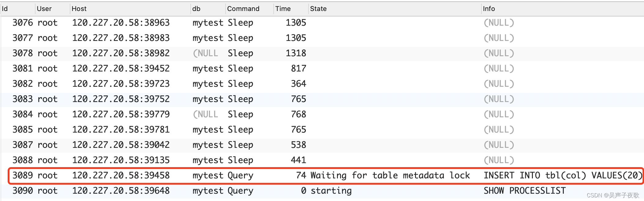The height and width of the screenshot is (201, 644).
Task: Click host 120.227.20.58:39452
Action: pyautogui.click(x=121, y=68)
